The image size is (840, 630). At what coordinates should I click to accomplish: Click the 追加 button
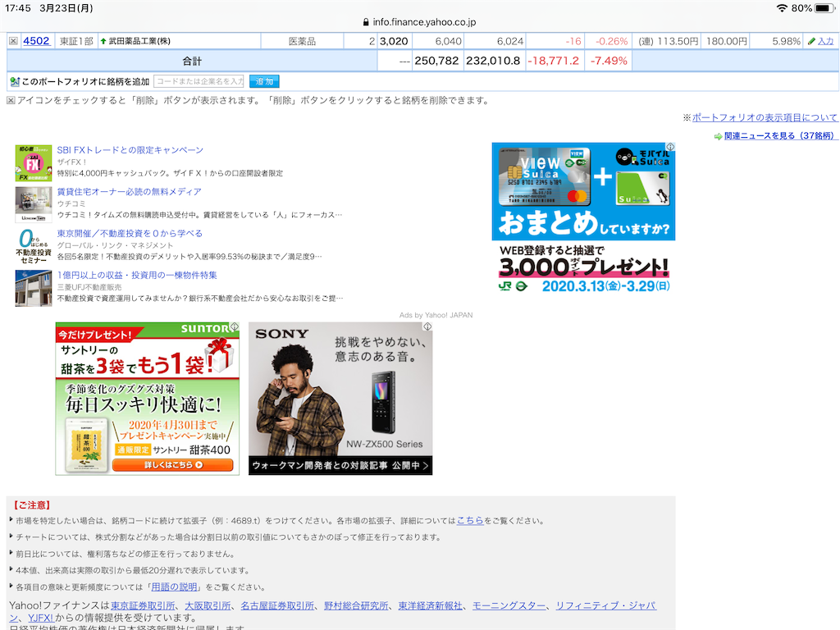click(264, 81)
